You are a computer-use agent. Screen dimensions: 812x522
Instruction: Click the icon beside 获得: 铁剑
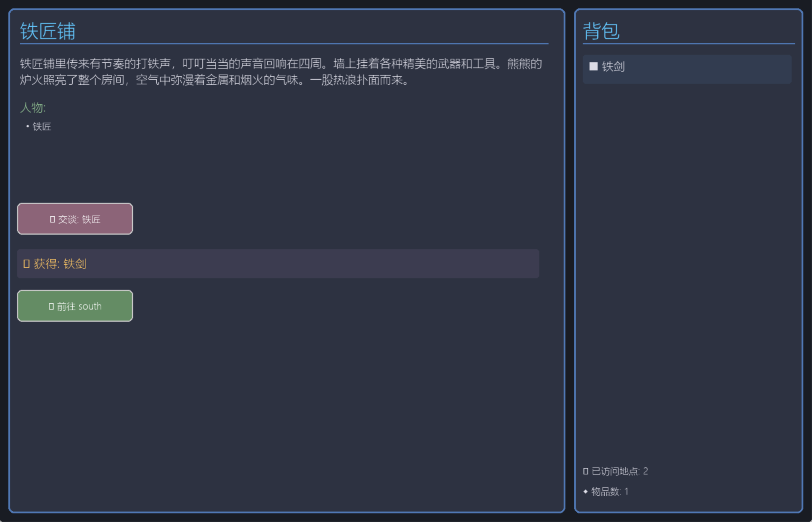26,264
